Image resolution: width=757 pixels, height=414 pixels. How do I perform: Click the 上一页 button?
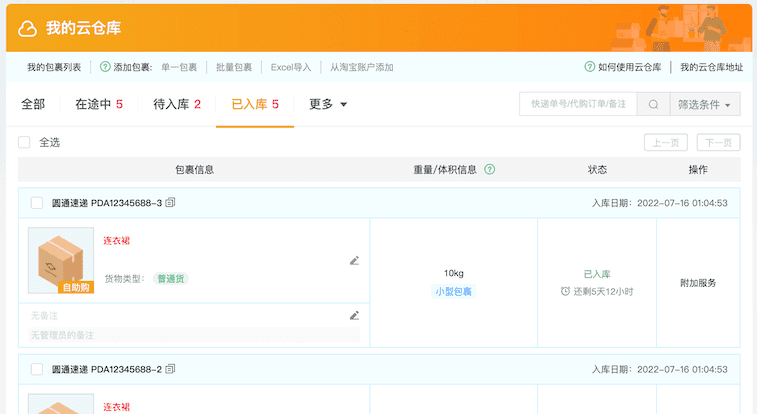666,142
